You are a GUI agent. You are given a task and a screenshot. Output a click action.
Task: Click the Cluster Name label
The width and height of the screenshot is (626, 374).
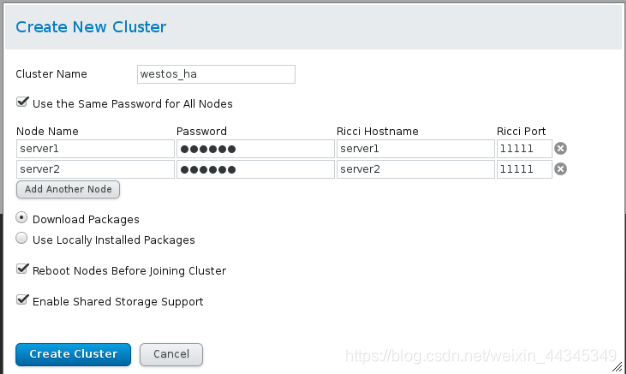(51, 74)
